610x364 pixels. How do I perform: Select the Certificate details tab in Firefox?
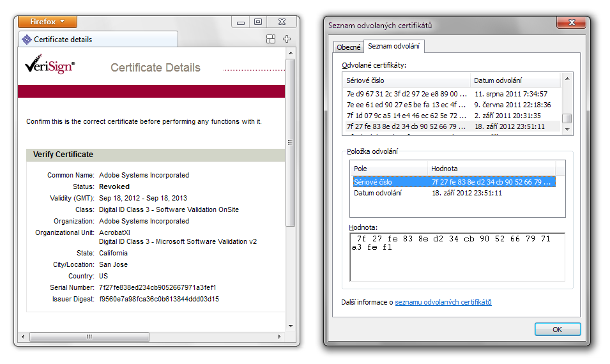pos(98,40)
